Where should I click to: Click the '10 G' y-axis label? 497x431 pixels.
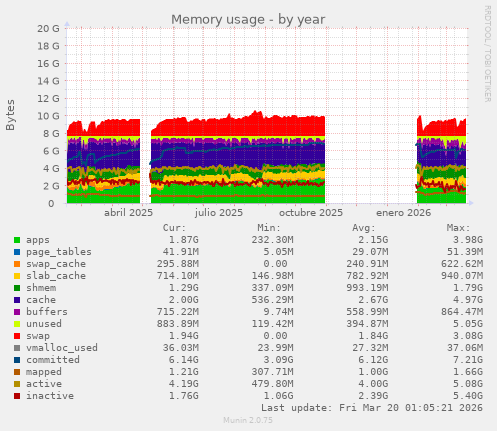(48, 116)
